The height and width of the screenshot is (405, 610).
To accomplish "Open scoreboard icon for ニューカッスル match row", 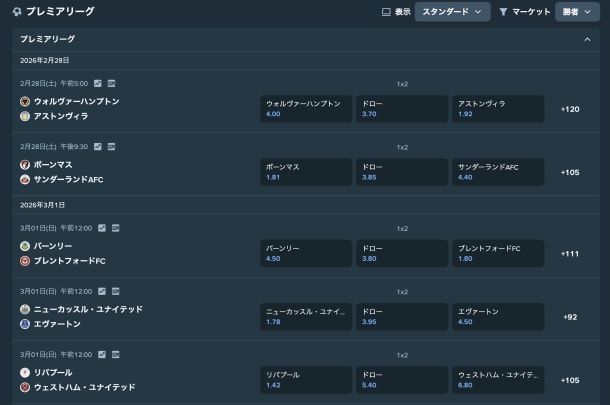I will (x=116, y=291).
